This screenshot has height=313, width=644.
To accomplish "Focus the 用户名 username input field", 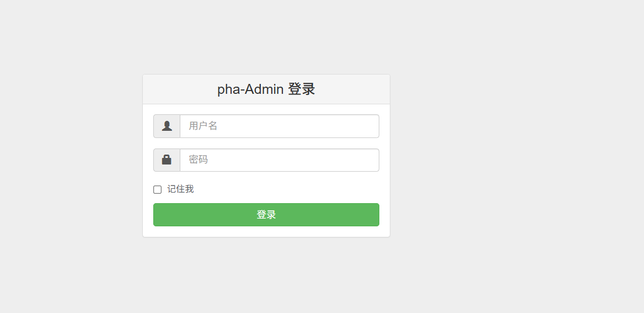I will pos(280,126).
